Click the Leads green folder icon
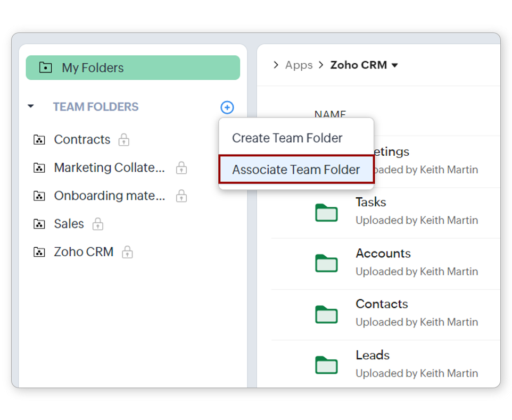Screen dimensions: 512x420 pyautogui.click(x=326, y=365)
